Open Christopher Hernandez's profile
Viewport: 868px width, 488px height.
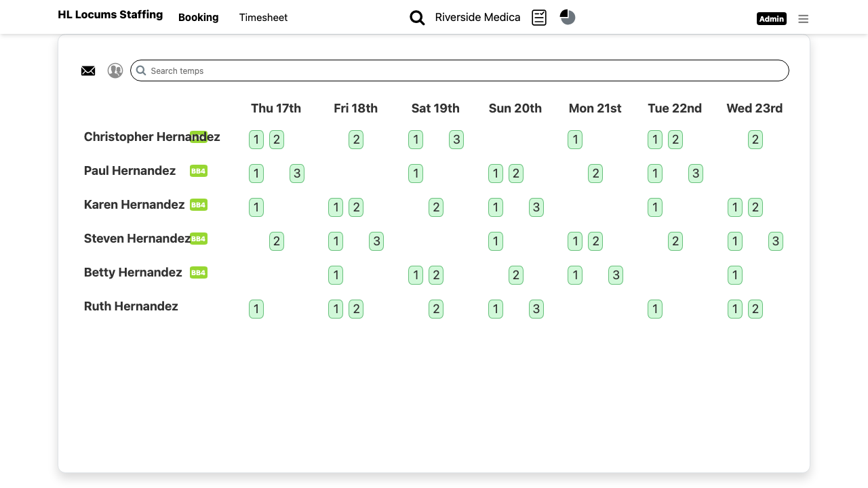click(152, 137)
